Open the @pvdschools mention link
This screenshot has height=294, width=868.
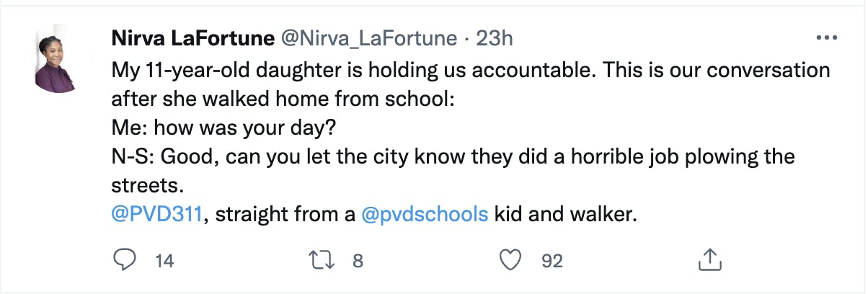pyautogui.click(x=424, y=215)
